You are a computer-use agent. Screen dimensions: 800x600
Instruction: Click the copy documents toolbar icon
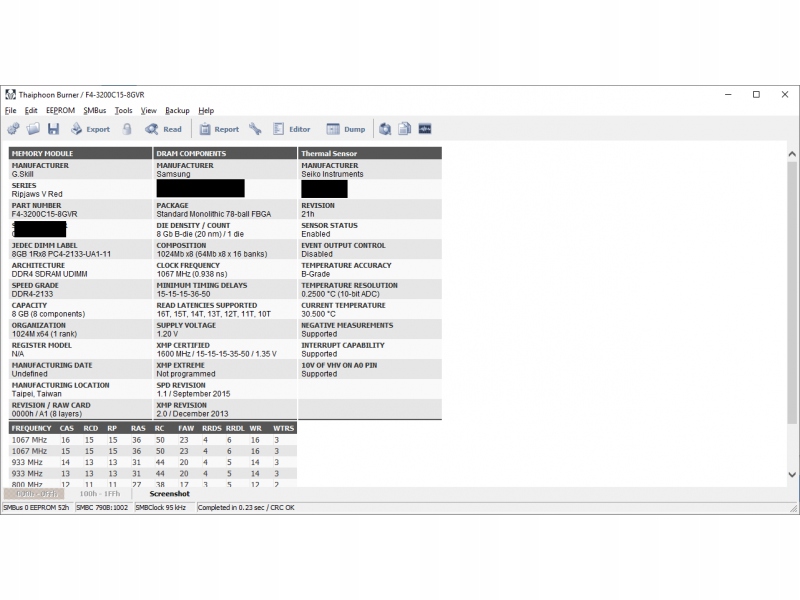click(x=405, y=129)
